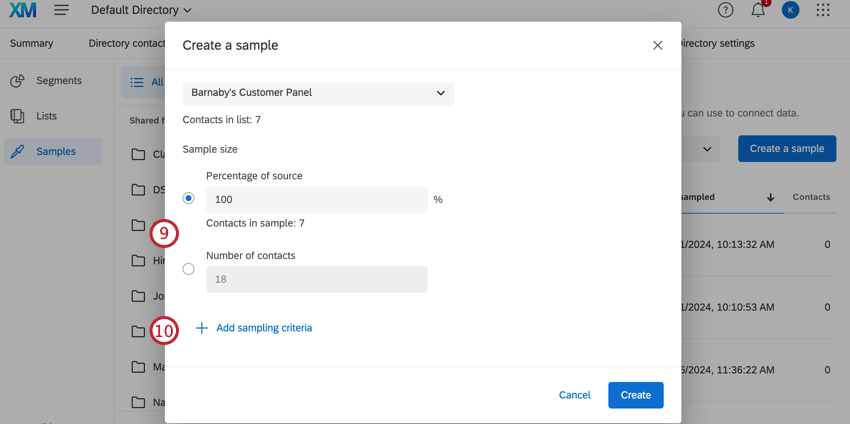
Task: Open the hamburger navigation menu
Action: (x=61, y=10)
